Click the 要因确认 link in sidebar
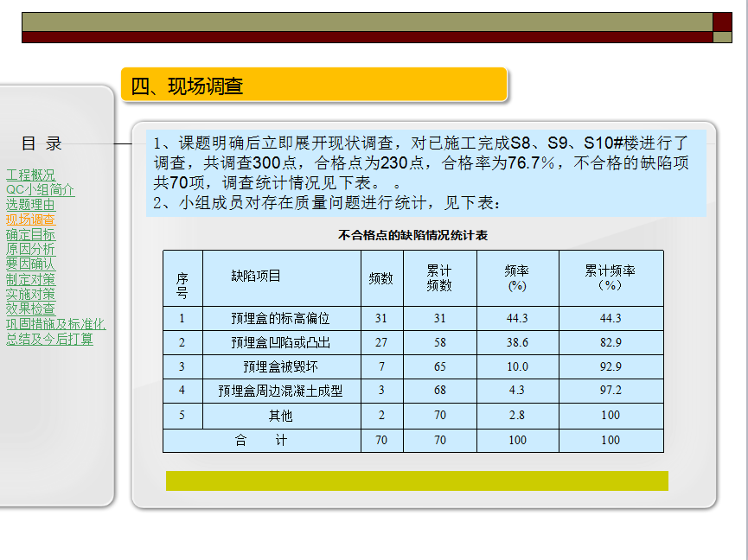Screen dimensions: 748x560 (x=30, y=264)
